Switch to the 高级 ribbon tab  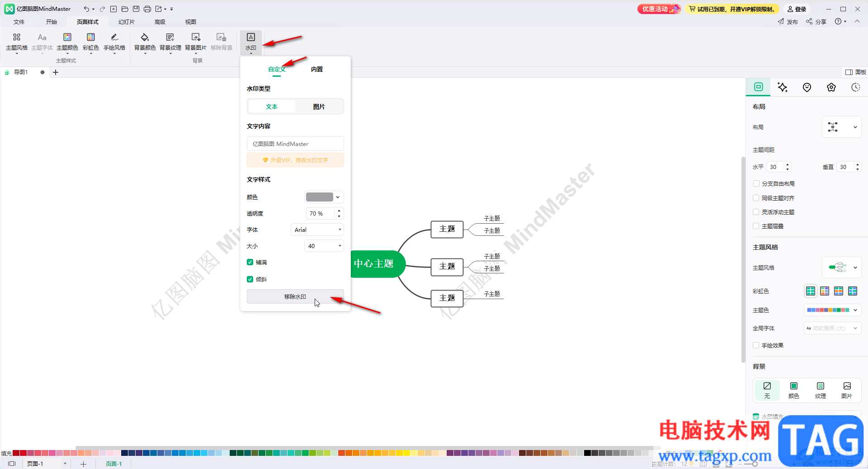160,22
